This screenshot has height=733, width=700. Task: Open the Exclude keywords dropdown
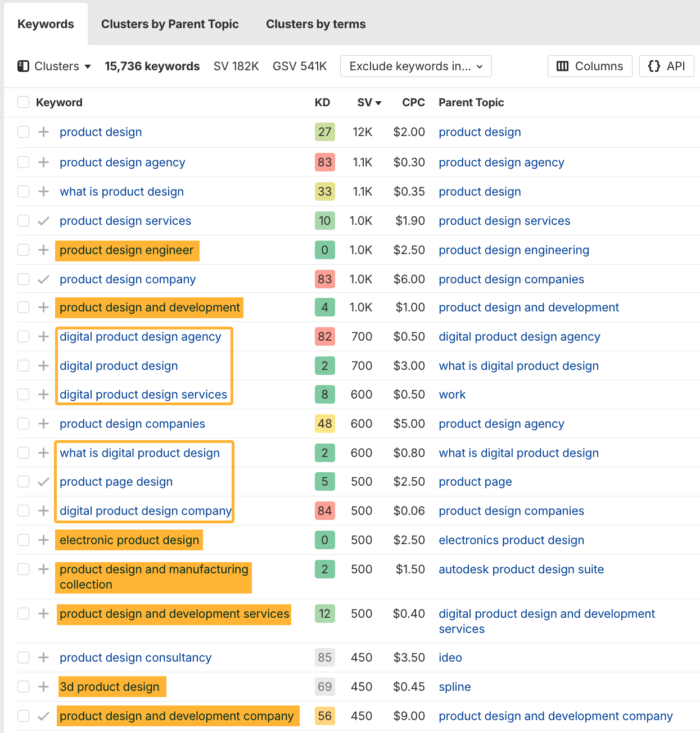pos(416,66)
